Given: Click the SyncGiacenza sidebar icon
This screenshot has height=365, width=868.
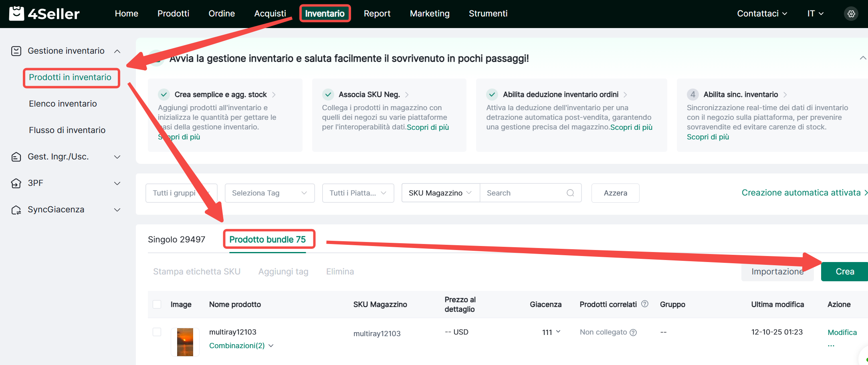Looking at the screenshot, I should pos(16,210).
